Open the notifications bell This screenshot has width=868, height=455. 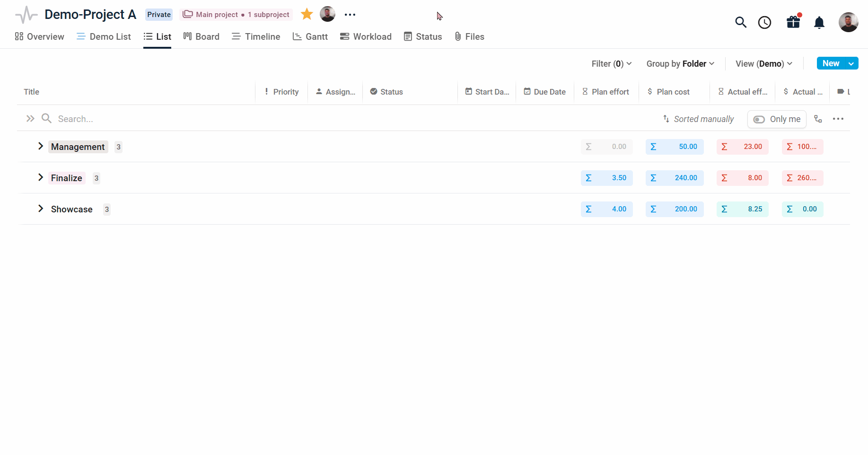[x=819, y=22]
